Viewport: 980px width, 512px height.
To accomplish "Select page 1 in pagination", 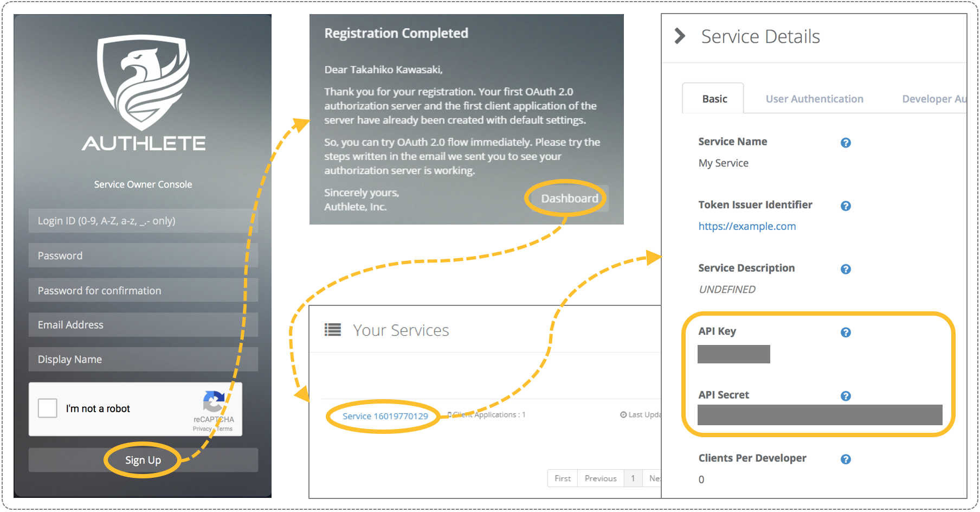I will pyautogui.click(x=633, y=478).
